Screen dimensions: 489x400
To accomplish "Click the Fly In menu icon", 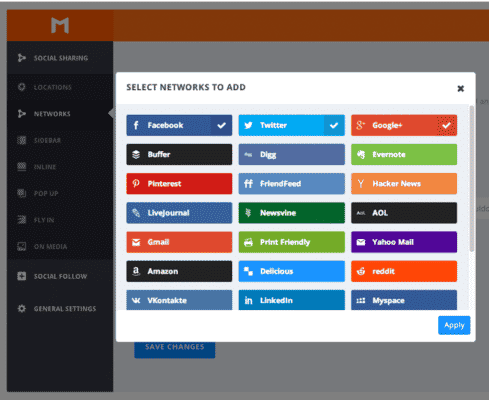I will click(22, 220).
